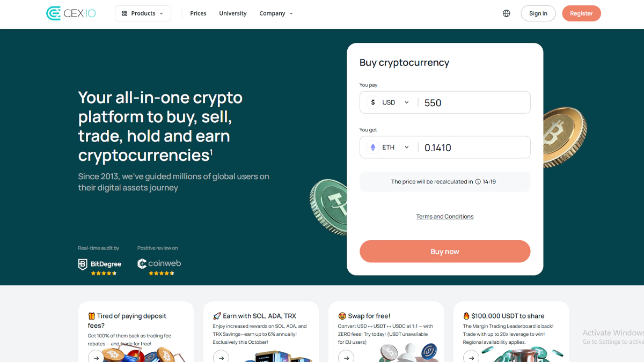The image size is (644, 362).
Task: Click arrow on $100,000 USDT card
Action: coord(471,357)
